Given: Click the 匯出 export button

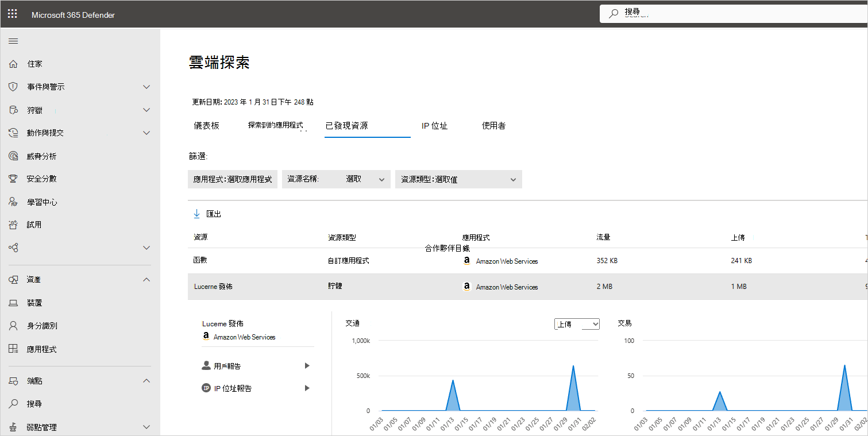Looking at the screenshot, I should (x=207, y=213).
